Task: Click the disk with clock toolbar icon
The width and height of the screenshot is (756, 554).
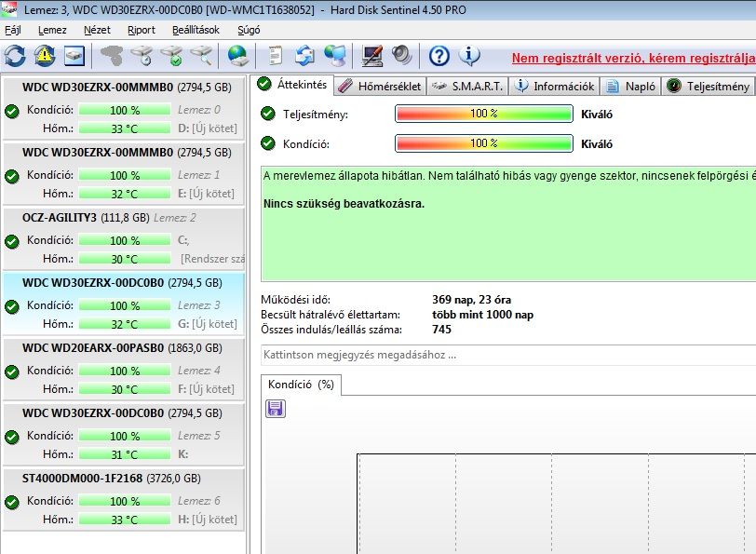Action: pyautogui.click(x=142, y=56)
